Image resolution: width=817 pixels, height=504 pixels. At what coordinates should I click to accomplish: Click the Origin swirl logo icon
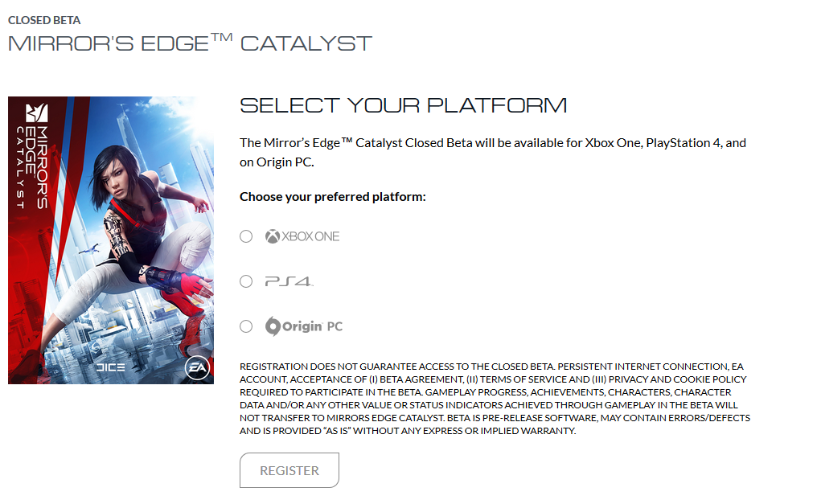pyautogui.click(x=273, y=326)
